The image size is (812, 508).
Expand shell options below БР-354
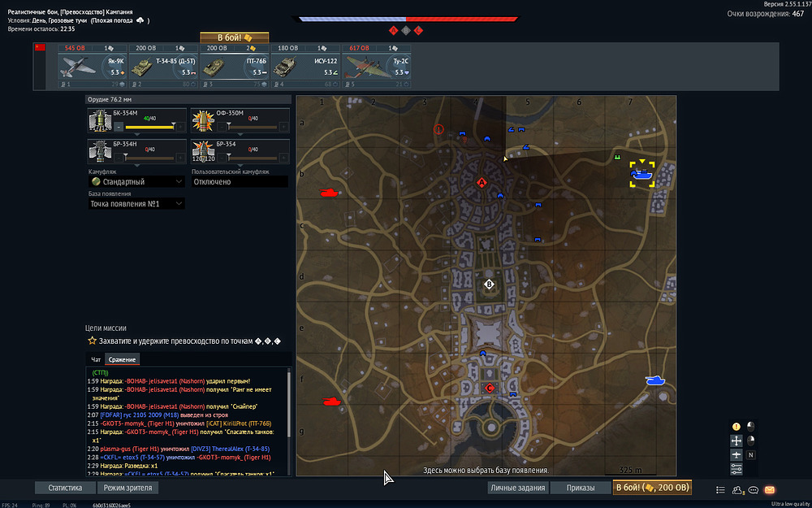pos(240,166)
